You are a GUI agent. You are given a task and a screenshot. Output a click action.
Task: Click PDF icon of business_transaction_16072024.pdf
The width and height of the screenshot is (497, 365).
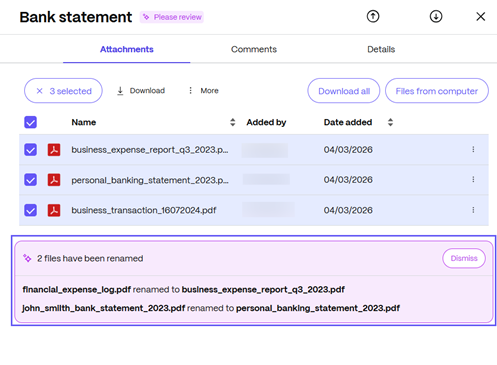pyautogui.click(x=54, y=210)
